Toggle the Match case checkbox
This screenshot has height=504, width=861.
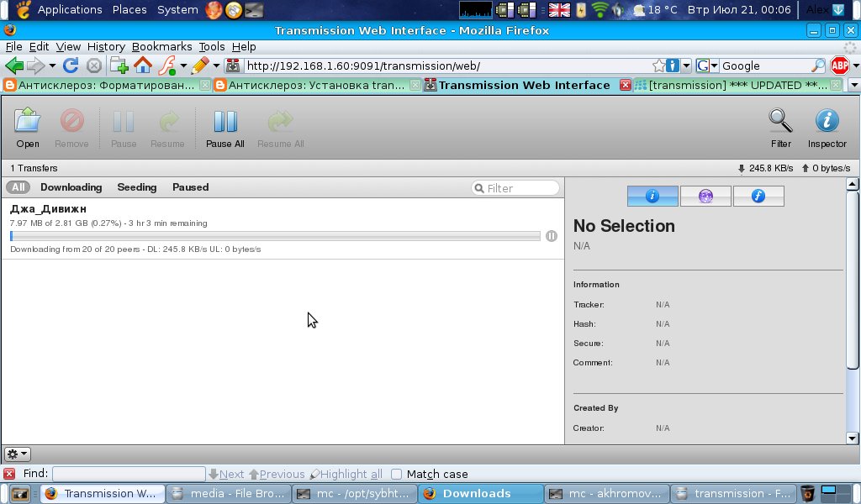(397, 474)
